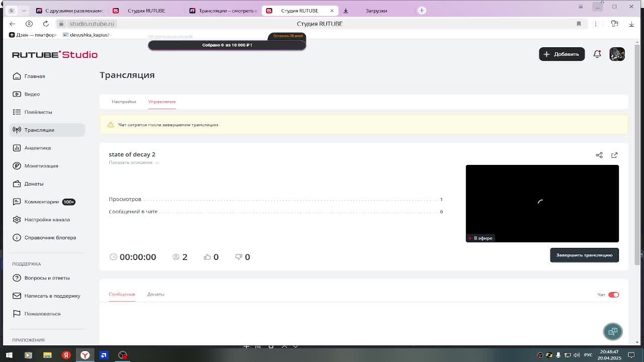Open stream in new window icon

pos(614,155)
